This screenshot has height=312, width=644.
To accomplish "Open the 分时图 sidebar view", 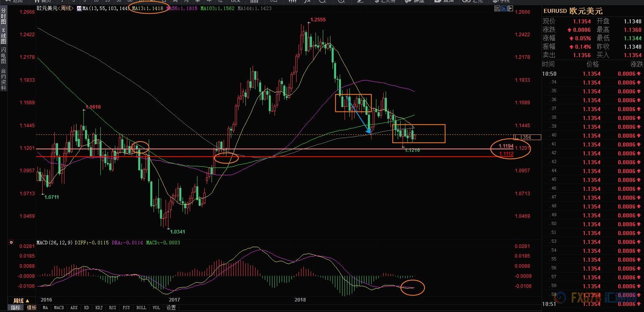I will [x=4, y=16].
